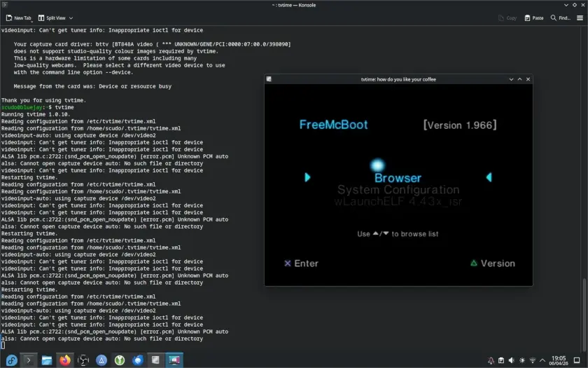Click the active tvtime taskbar entry
Image resolution: width=588 pixels, height=368 pixels.
[174, 360]
